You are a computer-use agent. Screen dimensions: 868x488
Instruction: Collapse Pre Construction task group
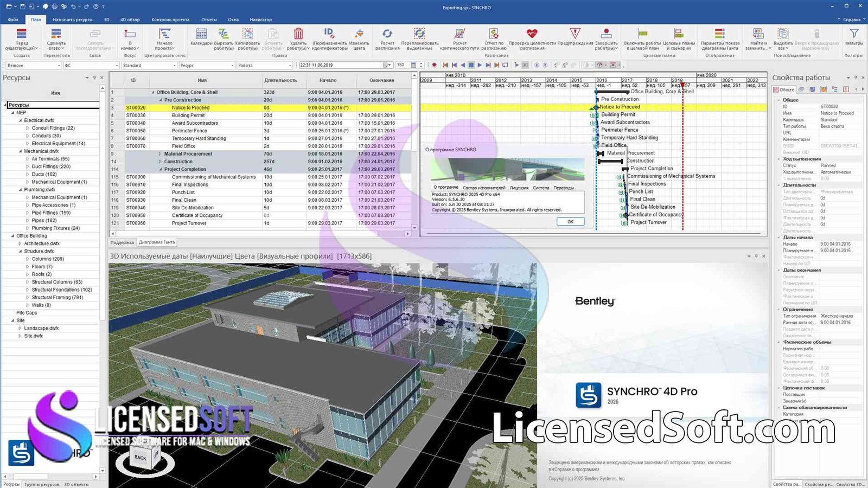click(x=160, y=100)
